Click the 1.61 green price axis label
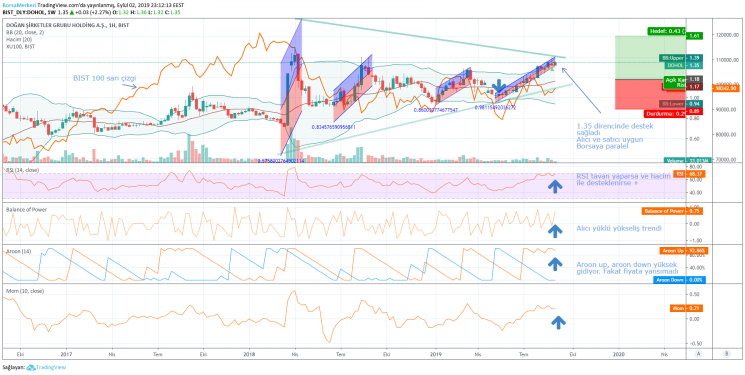 [694, 36]
